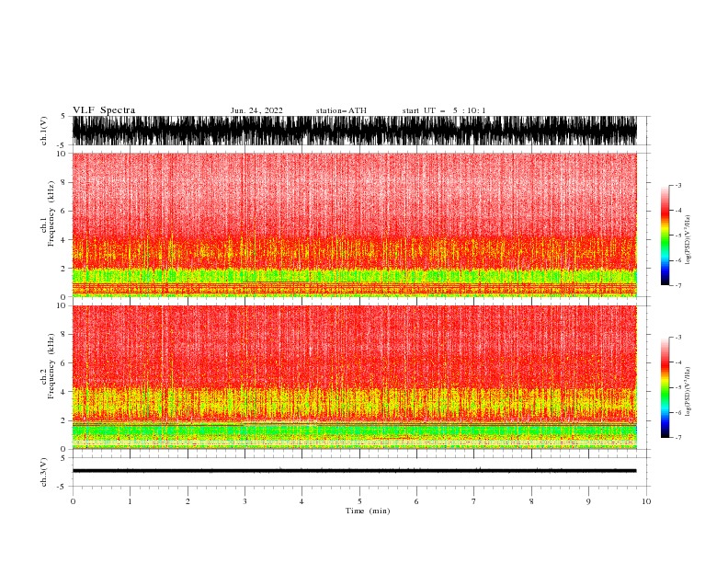728x563 pixels.
Task: Click the "8" kHz tick on ch.1 spectrogram
Action: click(63, 182)
